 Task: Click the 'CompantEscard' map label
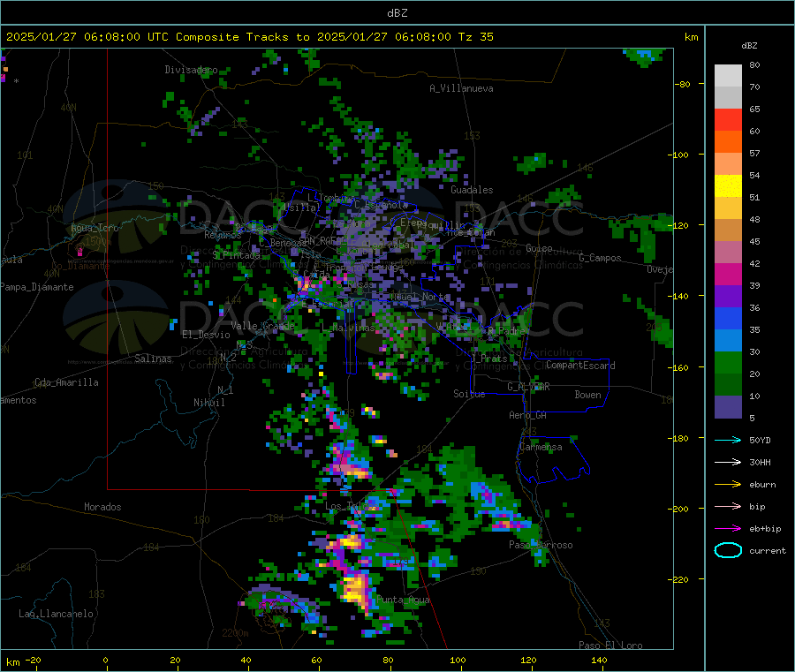coord(580,365)
